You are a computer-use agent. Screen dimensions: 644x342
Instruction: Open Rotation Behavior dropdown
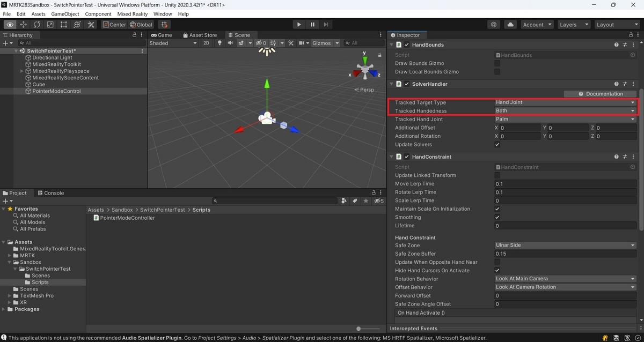[565, 279]
